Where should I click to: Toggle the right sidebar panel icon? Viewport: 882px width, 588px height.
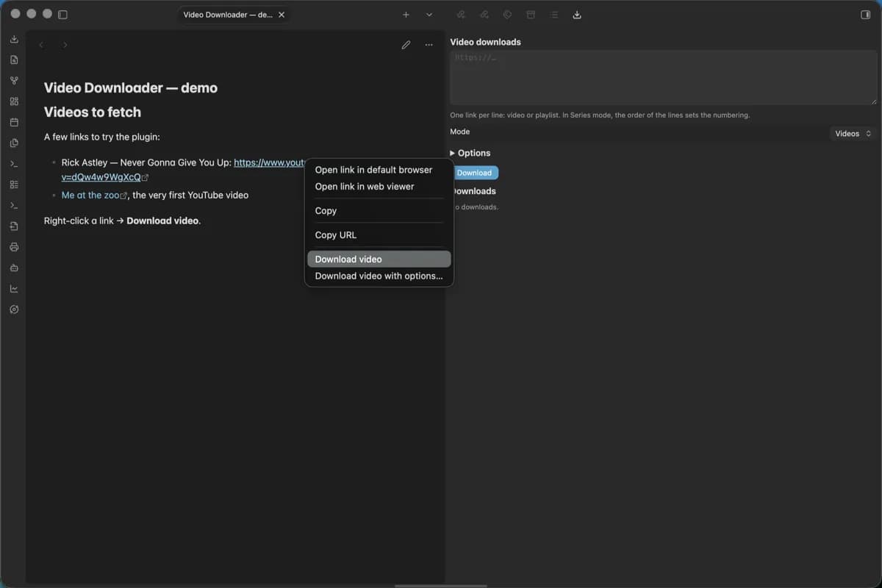click(865, 15)
